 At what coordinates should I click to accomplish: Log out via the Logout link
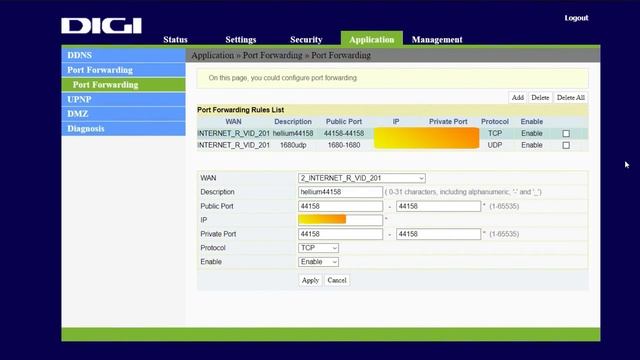pyautogui.click(x=576, y=18)
